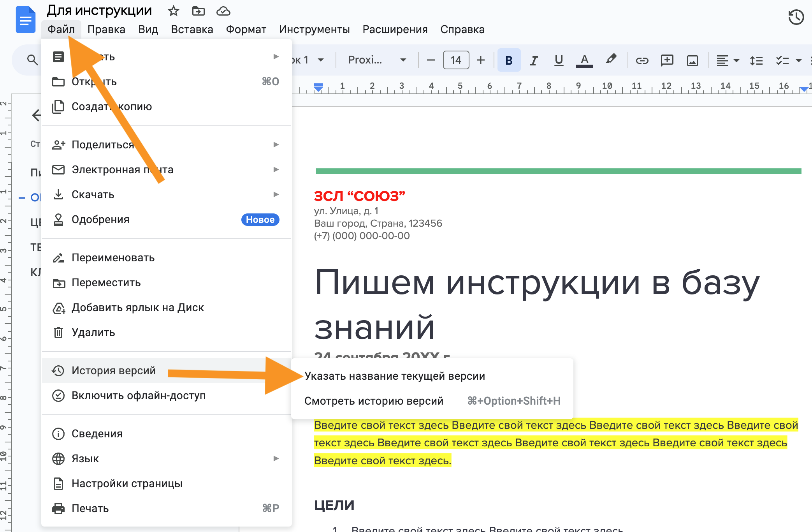Check the cloud save status icon
The width and height of the screenshot is (812, 532).
[223, 11]
